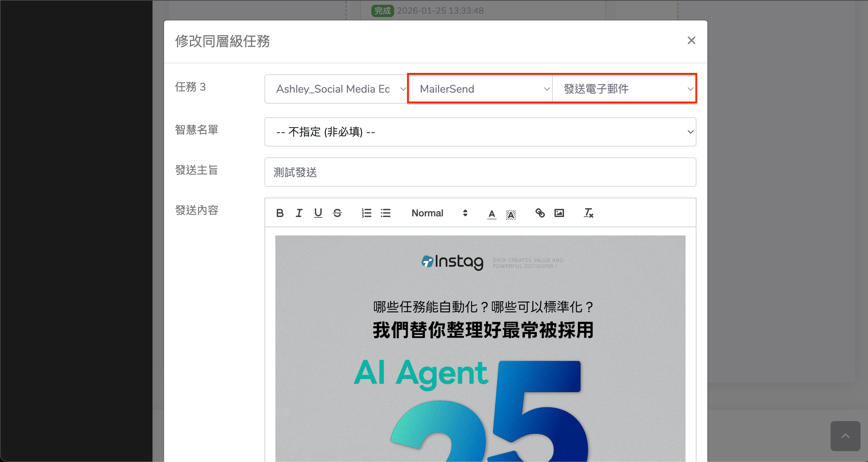
Task: Open the text background highlight picker
Action: (x=511, y=214)
